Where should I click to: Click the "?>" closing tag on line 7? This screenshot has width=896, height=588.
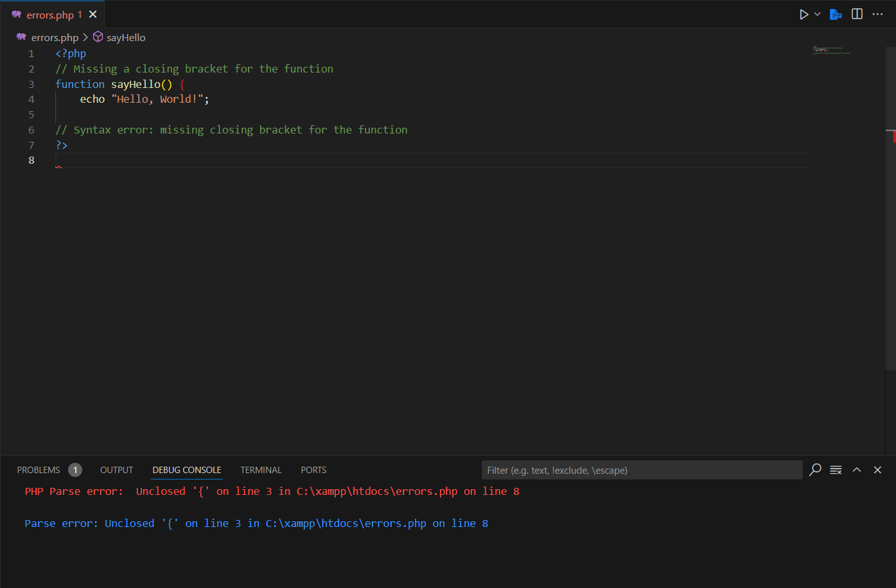(x=62, y=145)
